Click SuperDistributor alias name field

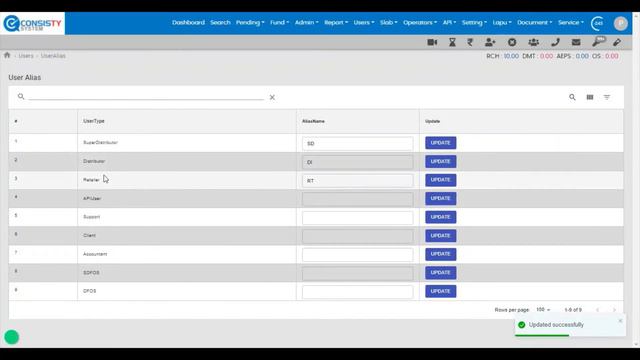click(358, 143)
